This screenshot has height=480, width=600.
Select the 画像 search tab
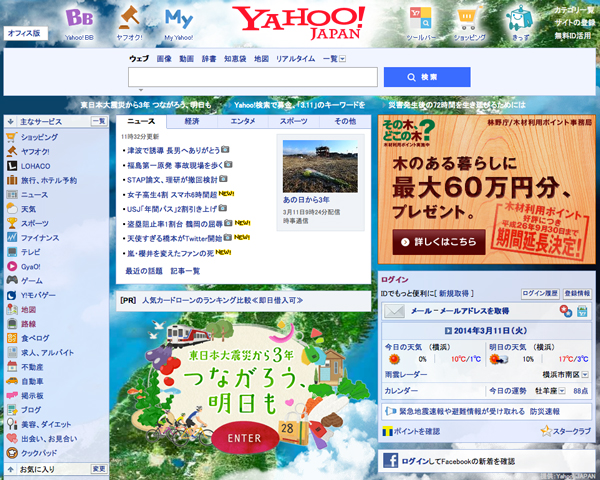coord(164,59)
